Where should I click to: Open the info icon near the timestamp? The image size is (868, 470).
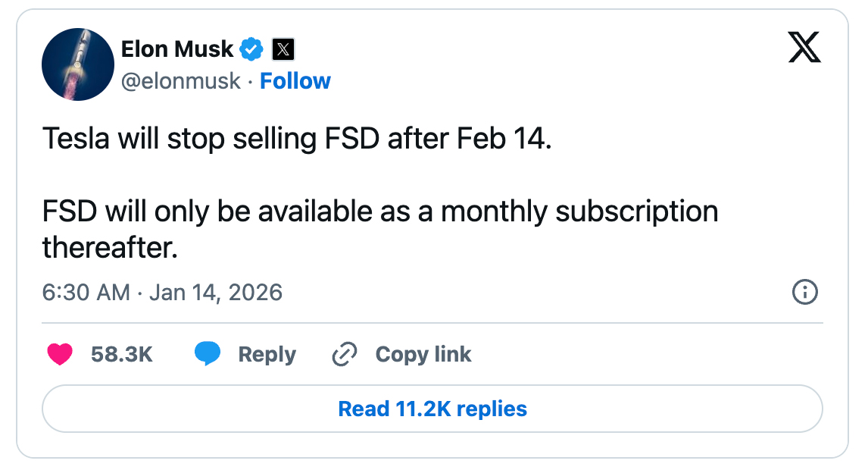click(804, 292)
